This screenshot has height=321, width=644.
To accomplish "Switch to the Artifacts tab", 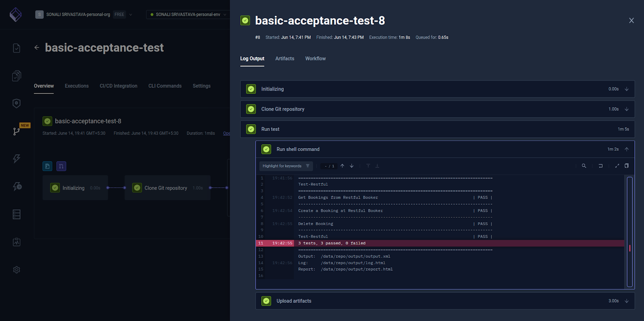I will tap(285, 59).
